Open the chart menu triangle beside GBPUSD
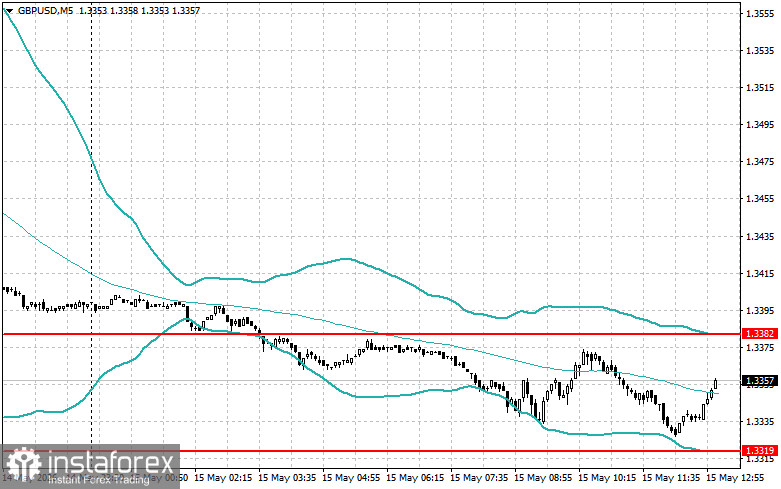781x489 pixels. [9, 10]
